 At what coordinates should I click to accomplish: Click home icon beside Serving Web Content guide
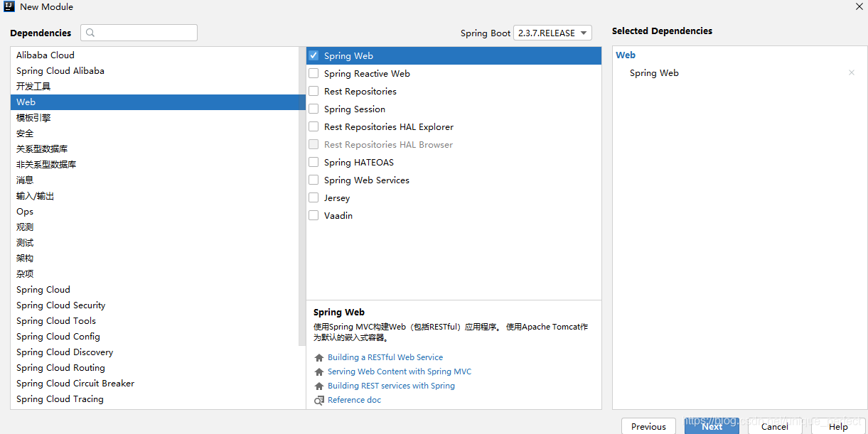click(319, 372)
